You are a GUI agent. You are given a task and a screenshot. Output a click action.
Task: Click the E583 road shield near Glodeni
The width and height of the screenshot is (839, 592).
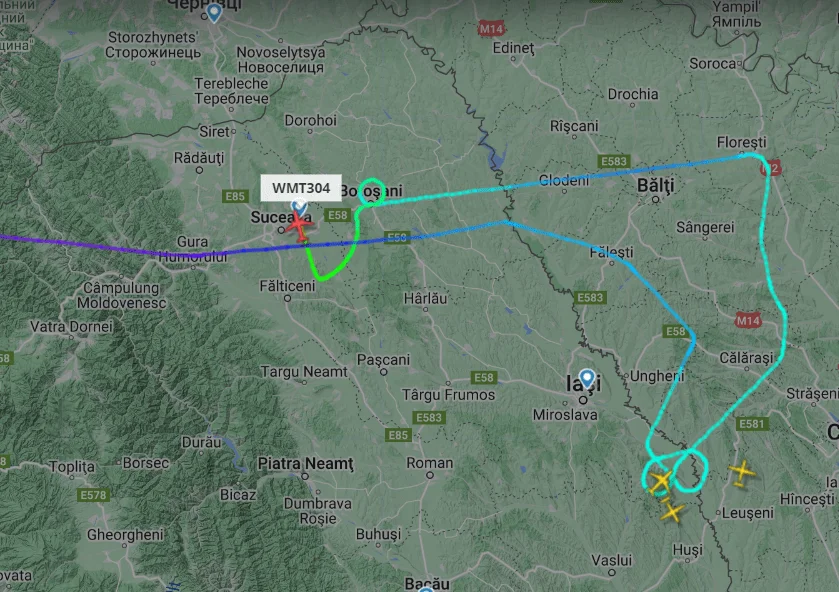pyautogui.click(x=613, y=161)
